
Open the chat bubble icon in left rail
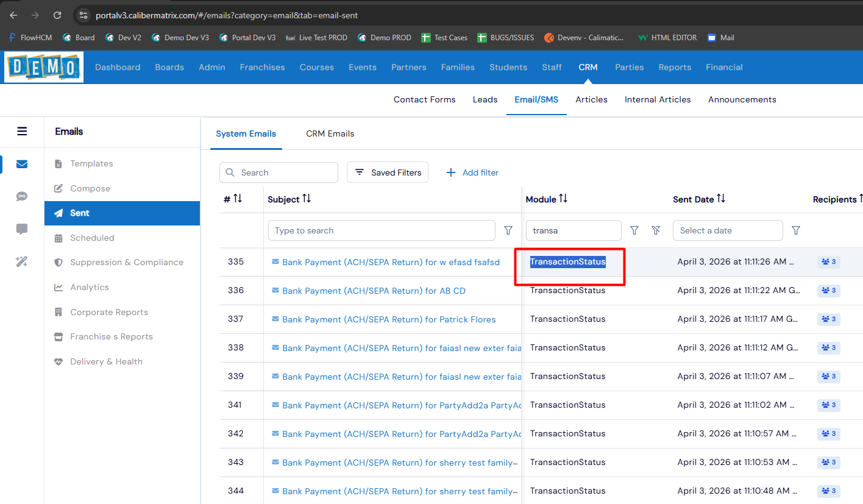pyautogui.click(x=22, y=229)
